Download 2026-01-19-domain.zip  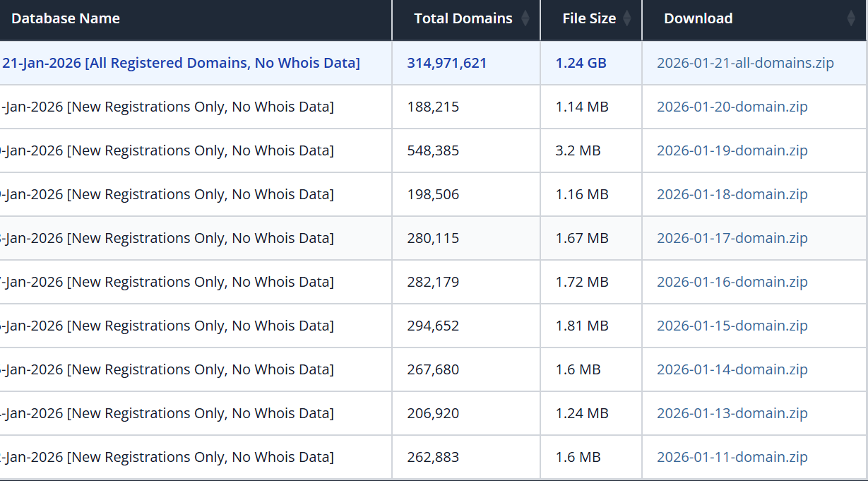point(732,150)
